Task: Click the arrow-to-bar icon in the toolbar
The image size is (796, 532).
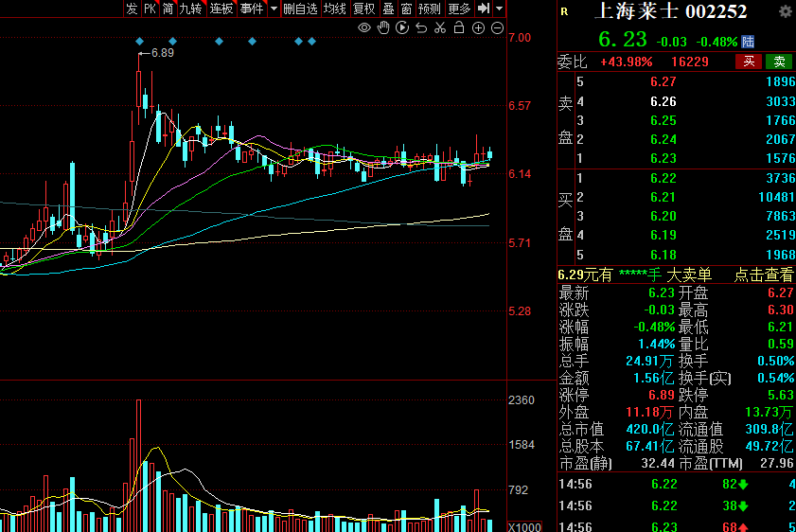Action: 483,9
